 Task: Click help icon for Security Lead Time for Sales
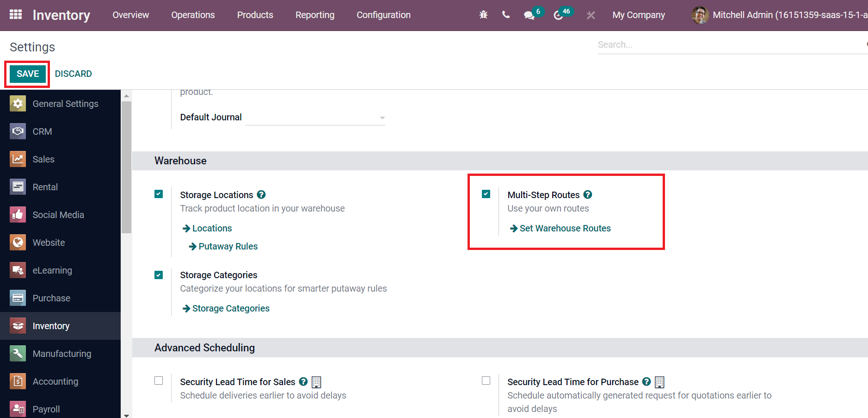[303, 382]
